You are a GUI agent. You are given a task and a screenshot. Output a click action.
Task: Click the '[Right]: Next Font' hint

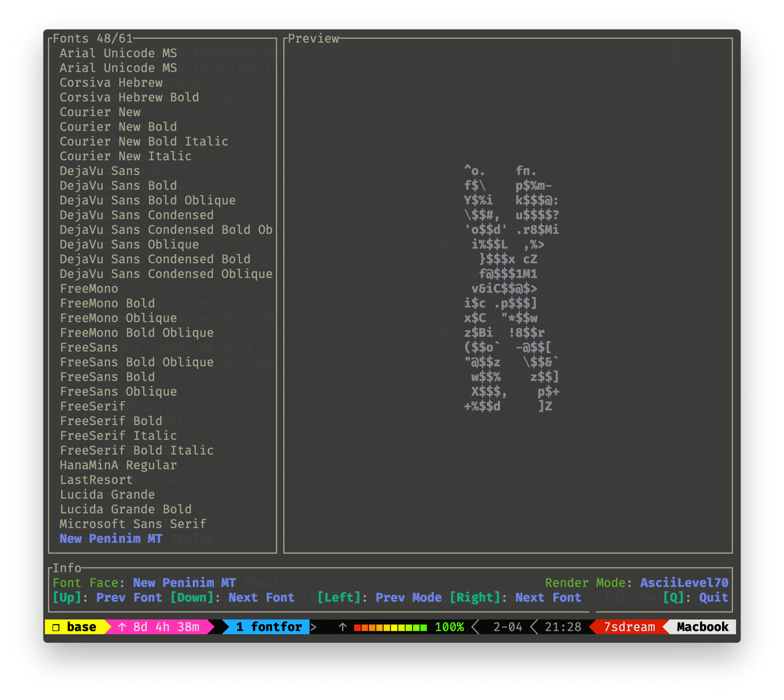tap(515, 597)
